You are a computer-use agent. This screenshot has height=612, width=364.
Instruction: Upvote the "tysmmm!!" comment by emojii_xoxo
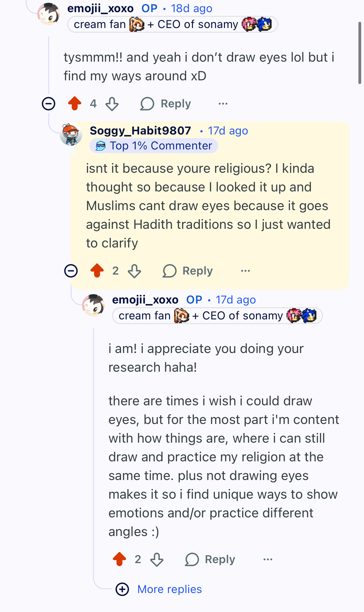pos(75,104)
